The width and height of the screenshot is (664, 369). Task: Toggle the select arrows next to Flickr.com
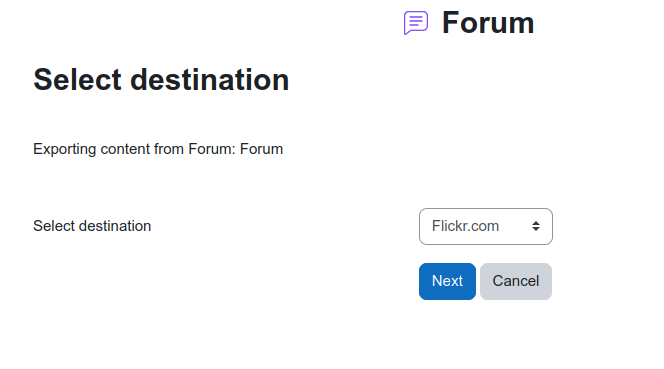(x=536, y=226)
